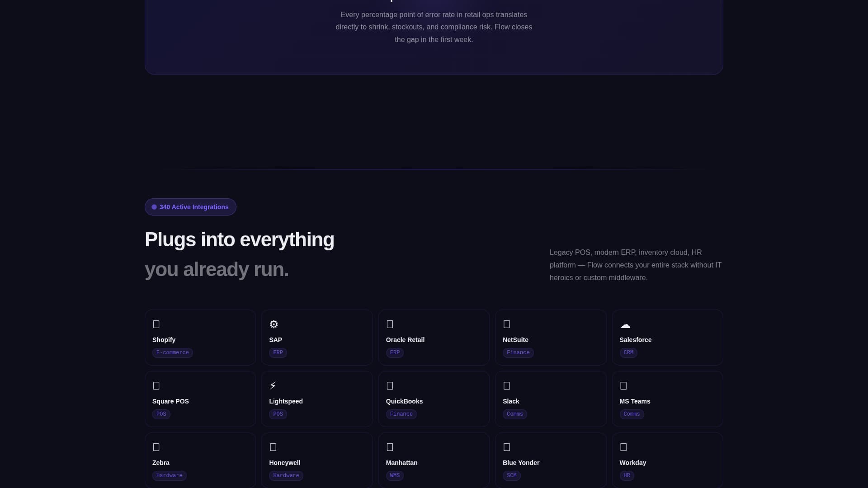Select the Comms tag under Slack
This screenshot has height=488, width=868.
(x=515, y=414)
